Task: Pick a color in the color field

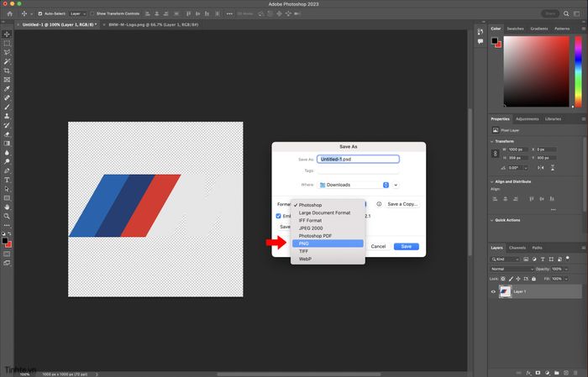Action: 536,71
